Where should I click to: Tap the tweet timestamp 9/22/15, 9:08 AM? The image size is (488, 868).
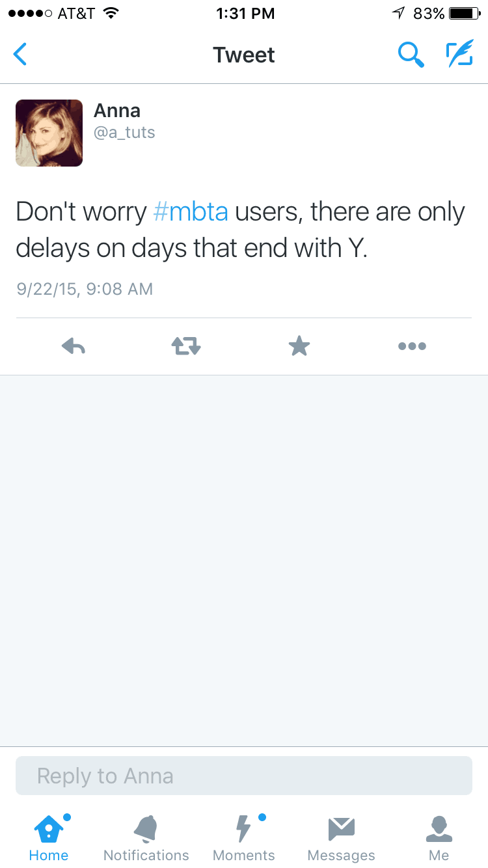85,289
